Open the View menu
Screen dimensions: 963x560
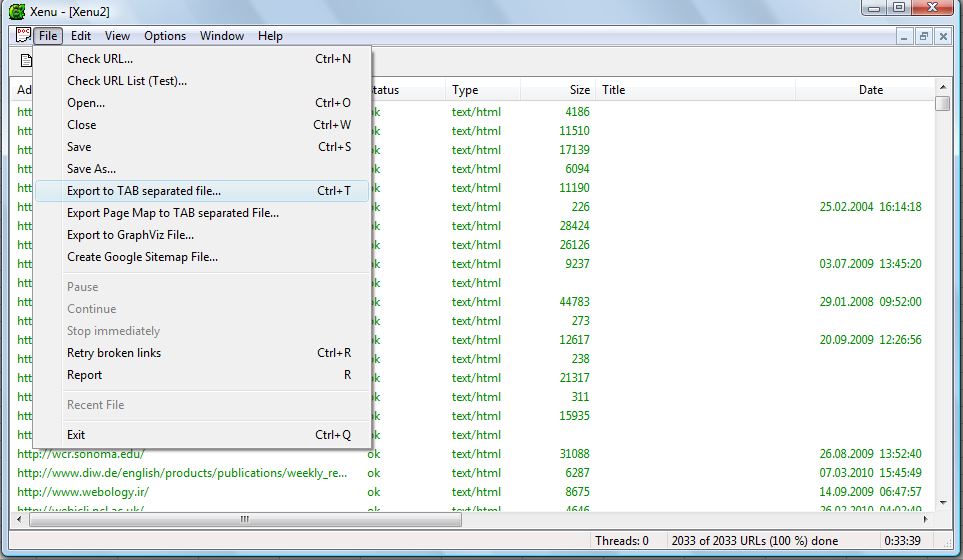pyautogui.click(x=117, y=36)
